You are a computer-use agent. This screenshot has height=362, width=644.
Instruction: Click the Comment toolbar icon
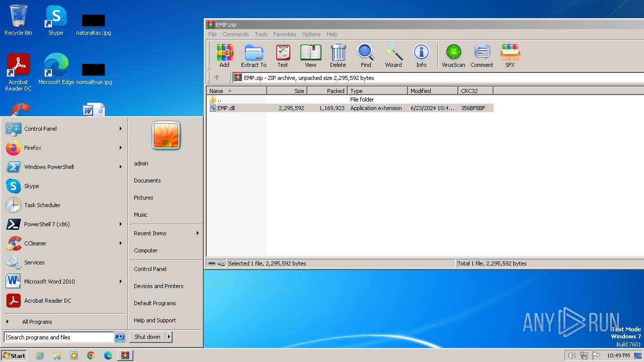tap(482, 56)
